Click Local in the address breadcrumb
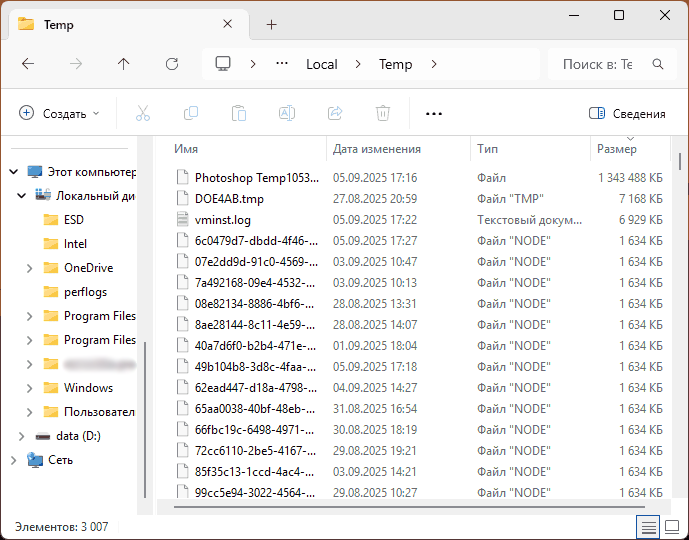 [321, 64]
